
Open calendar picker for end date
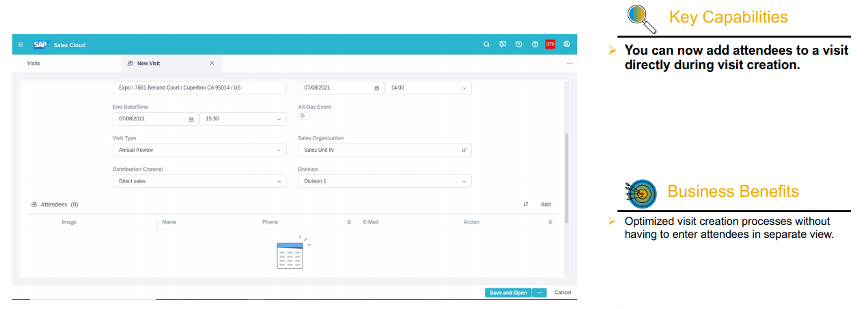[191, 119]
